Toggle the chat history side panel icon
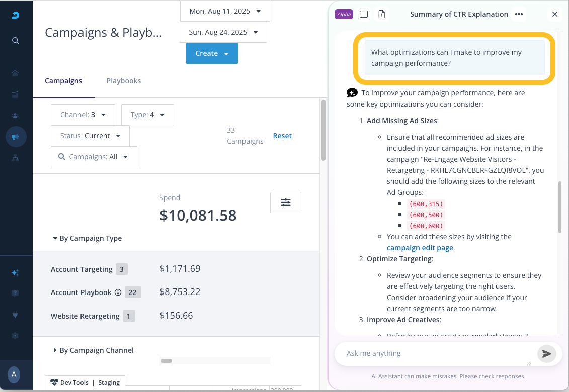Viewport: 569px width, 392px height. pos(364,14)
